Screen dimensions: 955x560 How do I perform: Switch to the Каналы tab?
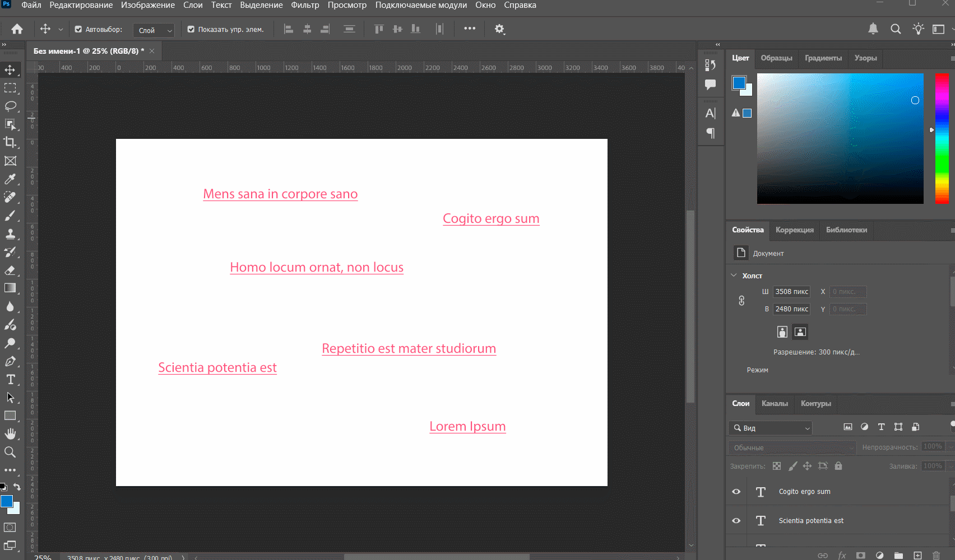pos(775,403)
